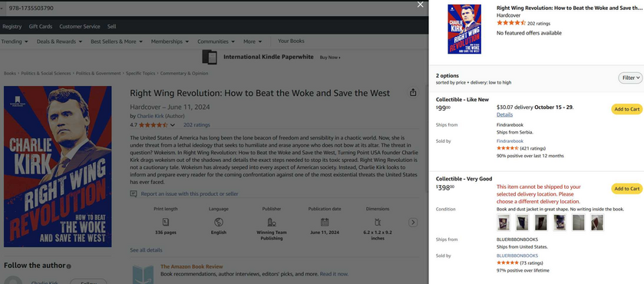
Task: Open the Filter dropdown in offers panel
Action: click(630, 78)
